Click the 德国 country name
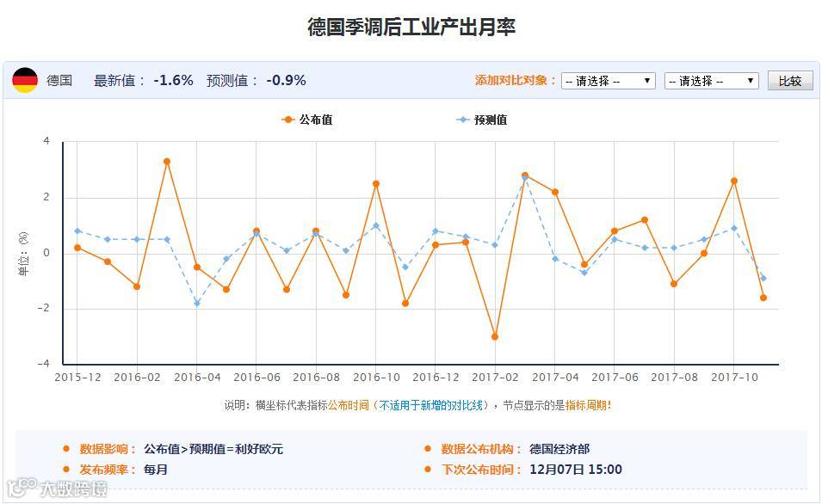This screenshot has height=504, width=822. tap(59, 80)
